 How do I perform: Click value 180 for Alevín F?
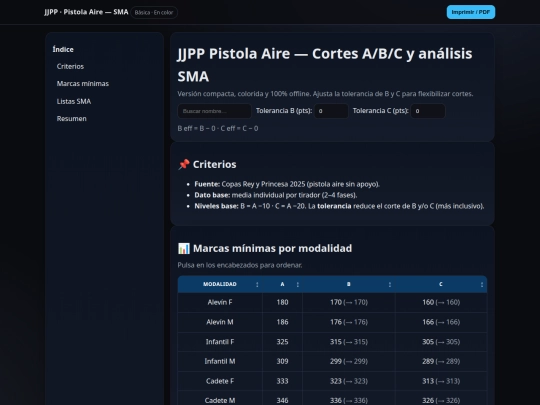coord(282,302)
